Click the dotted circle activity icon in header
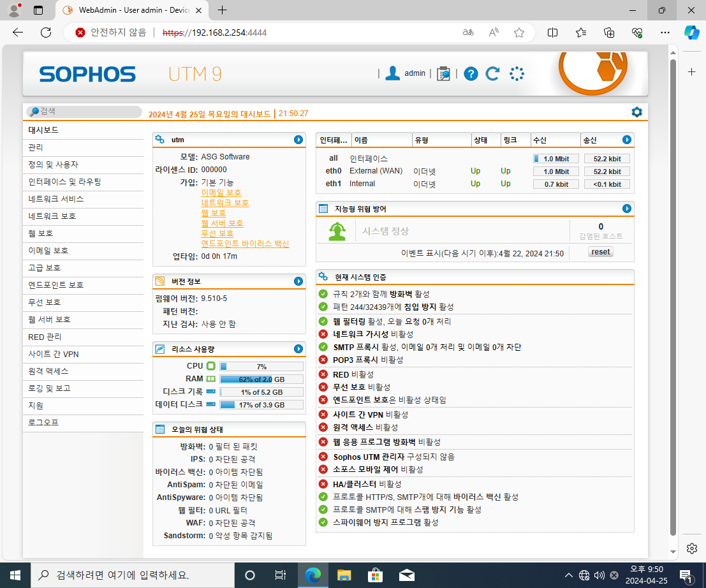706x588 pixels. click(517, 73)
